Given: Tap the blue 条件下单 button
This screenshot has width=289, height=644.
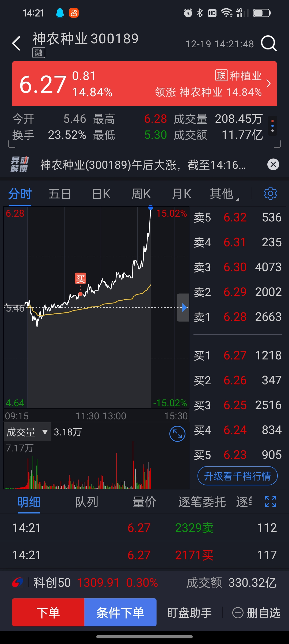Looking at the screenshot, I should click(120, 612).
